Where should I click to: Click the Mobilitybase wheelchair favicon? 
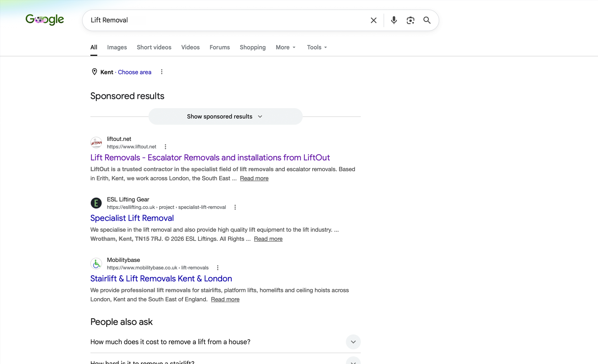(96, 263)
